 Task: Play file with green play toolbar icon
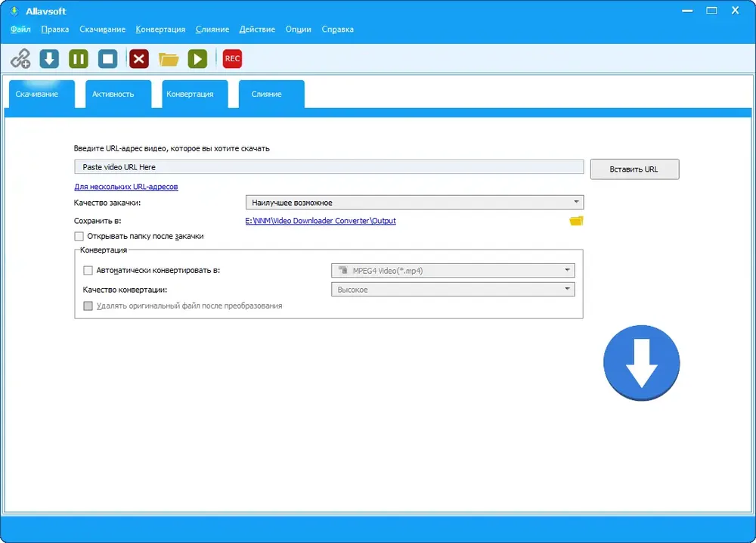(x=197, y=59)
